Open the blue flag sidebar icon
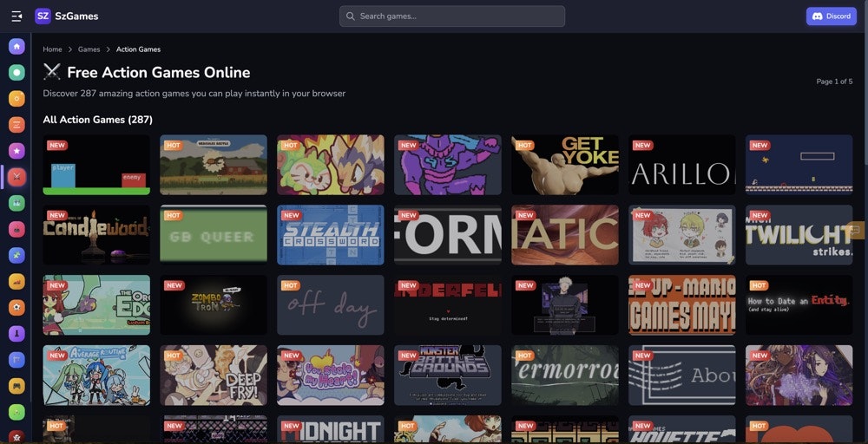The width and height of the screenshot is (868, 444). click(16, 360)
